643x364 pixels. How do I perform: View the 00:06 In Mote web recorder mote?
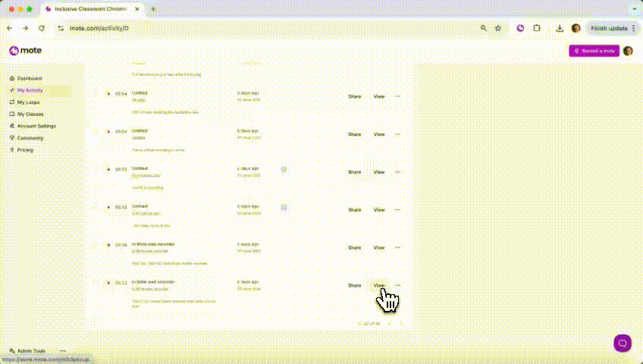point(379,247)
